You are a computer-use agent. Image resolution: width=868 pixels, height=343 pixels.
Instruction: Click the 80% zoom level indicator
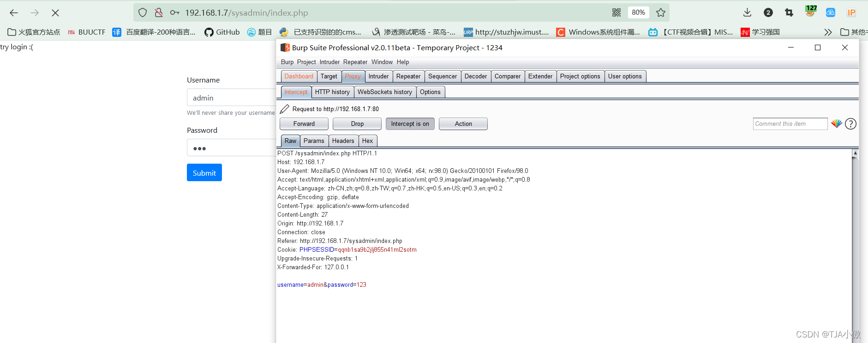click(639, 13)
